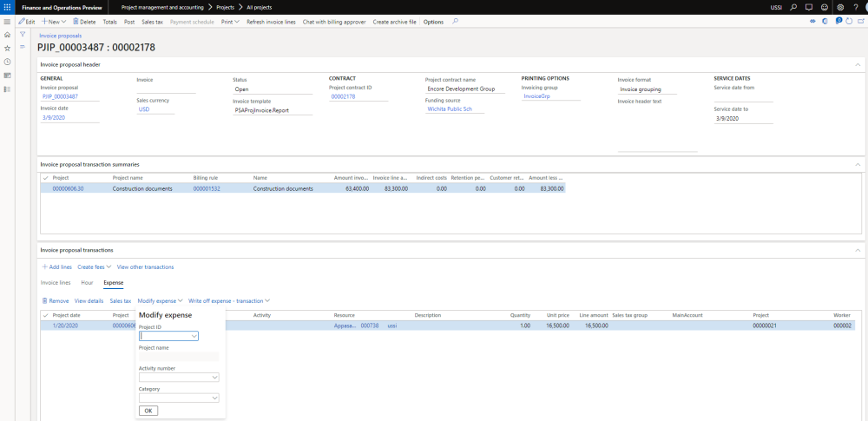868x421 pixels.
Task: Click the Service date to field
Action: 742,118
